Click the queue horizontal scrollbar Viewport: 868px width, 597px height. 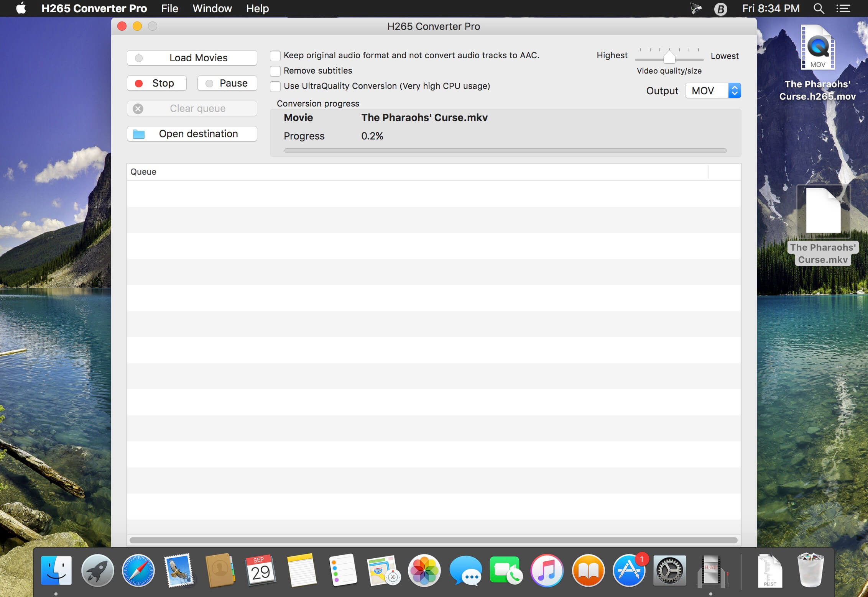[x=434, y=540]
